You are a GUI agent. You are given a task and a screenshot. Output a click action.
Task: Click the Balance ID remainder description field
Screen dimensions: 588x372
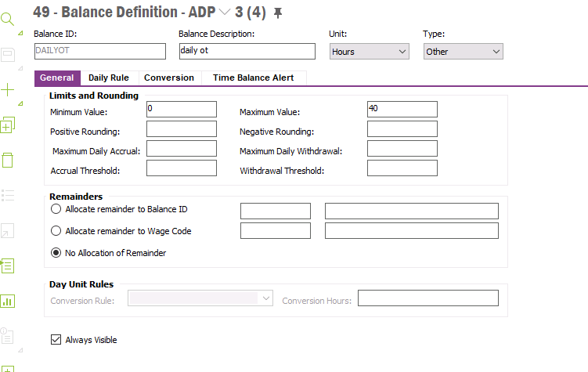(412, 211)
